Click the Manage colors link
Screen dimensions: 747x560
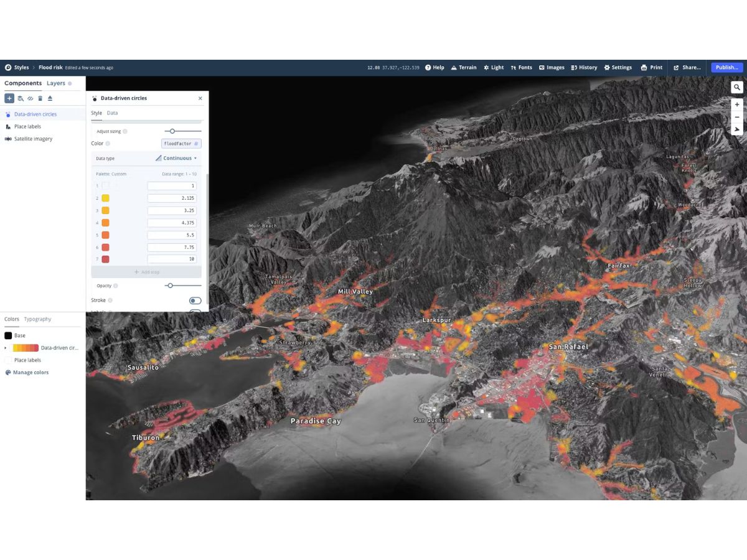pyautogui.click(x=31, y=372)
